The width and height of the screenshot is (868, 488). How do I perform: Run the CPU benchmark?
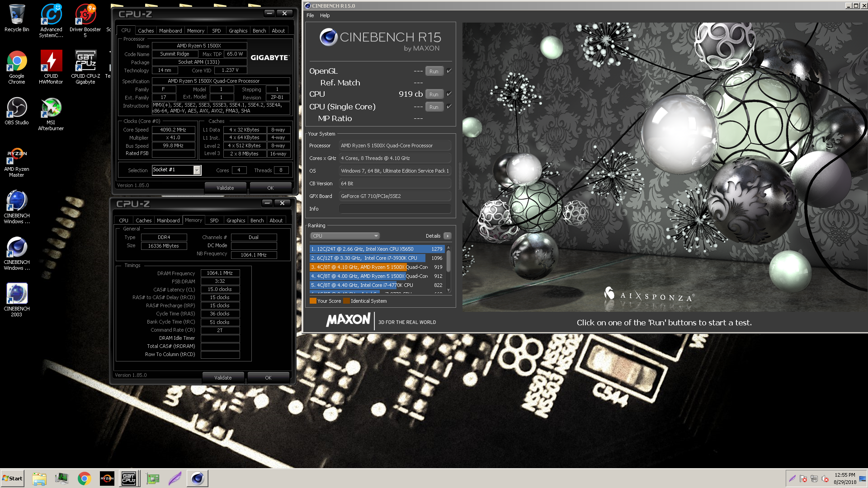click(434, 94)
